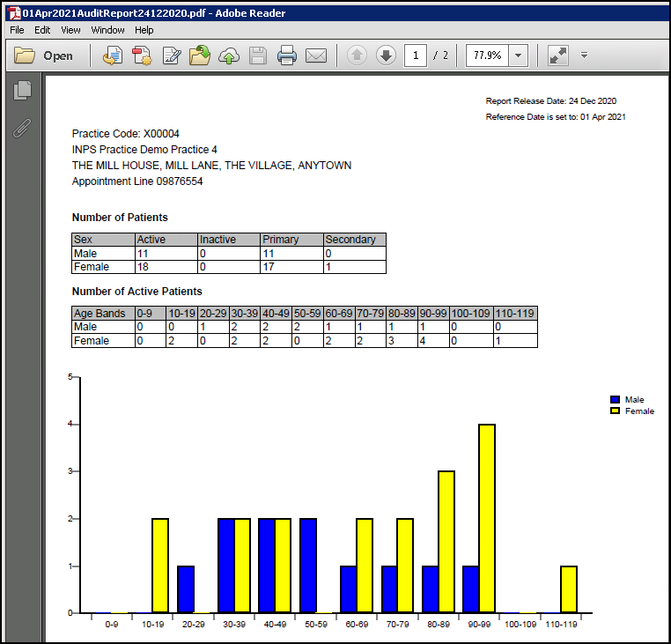Open the attachments paperclip panel
Image resolution: width=671 pixels, height=644 pixels.
[23, 128]
